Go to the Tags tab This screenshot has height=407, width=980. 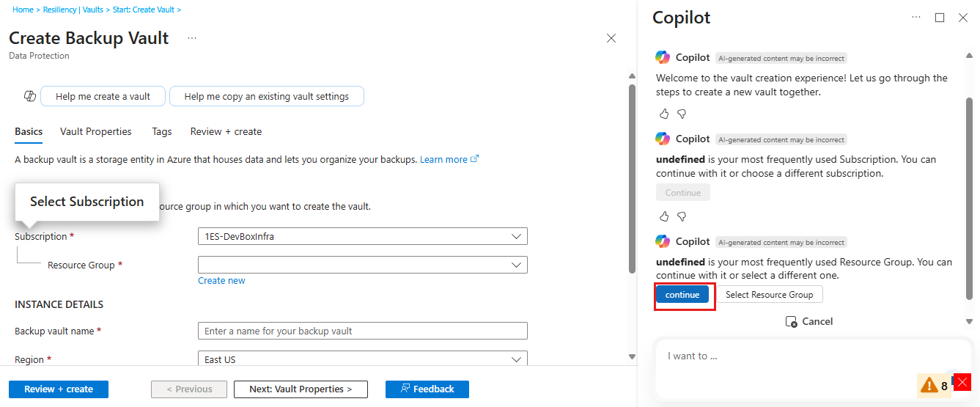[162, 132]
